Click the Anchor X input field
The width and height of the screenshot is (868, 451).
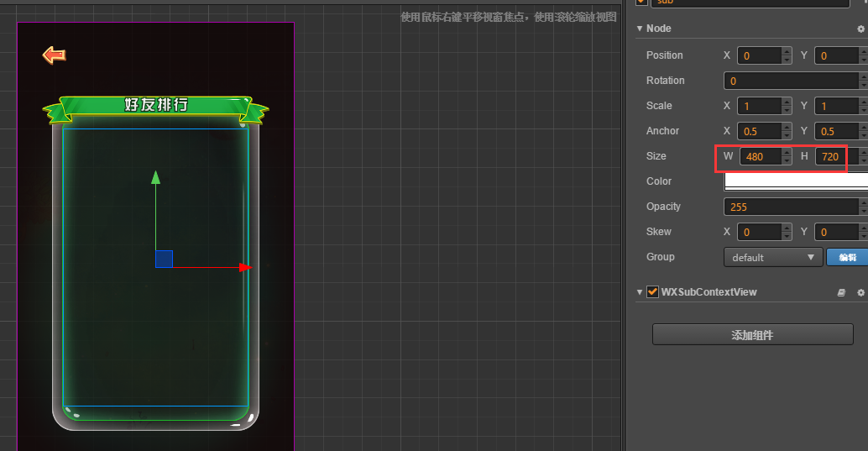coord(760,131)
